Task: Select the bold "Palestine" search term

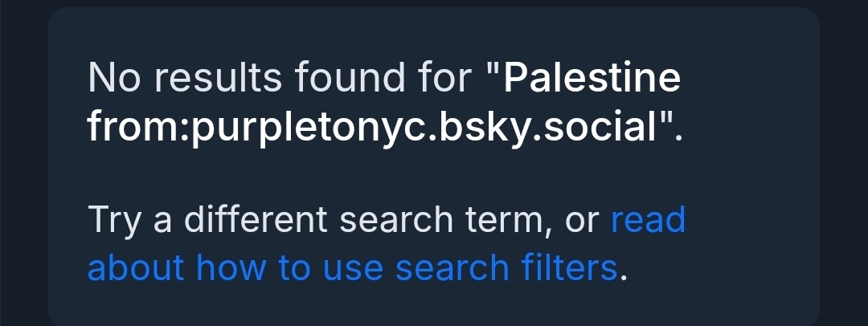Action: click(594, 77)
